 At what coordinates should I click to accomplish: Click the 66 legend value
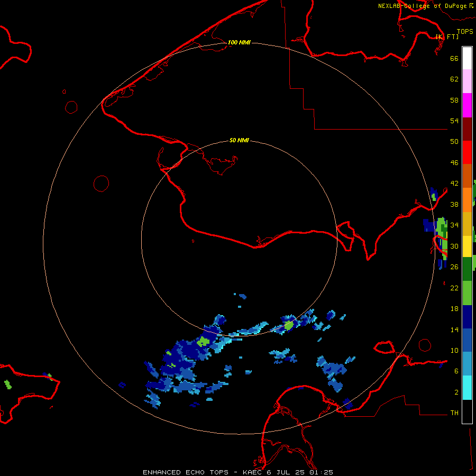[x=454, y=58]
